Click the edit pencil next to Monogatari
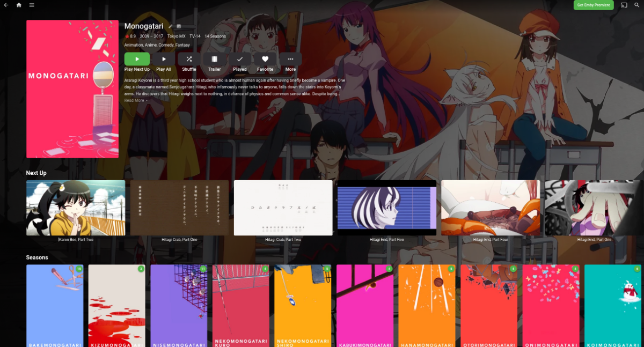 click(171, 26)
